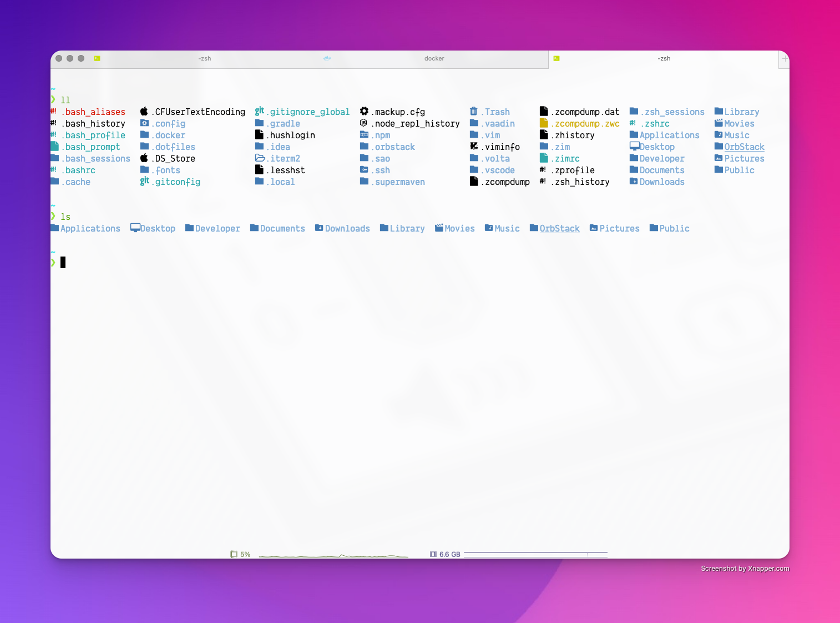This screenshot has height=623, width=840.
Task: Click the Vim icon beside .viminfo
Action: (474, 146)
